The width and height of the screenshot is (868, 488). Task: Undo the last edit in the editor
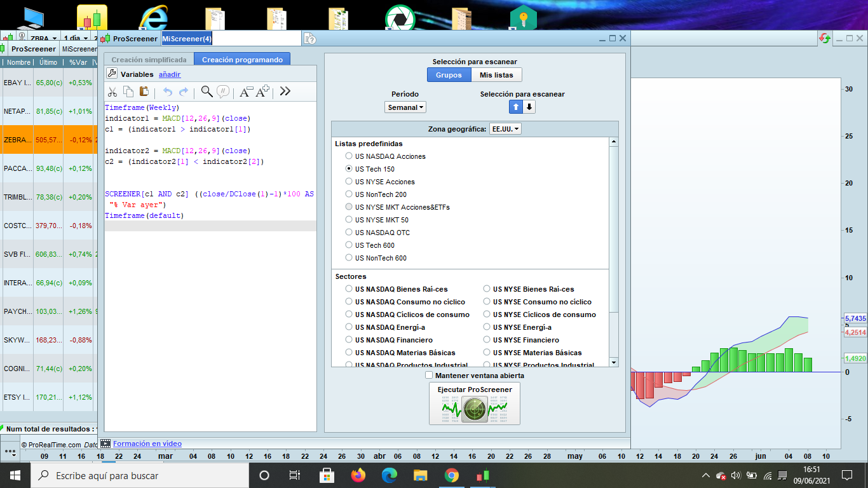[x=168, y=91]
